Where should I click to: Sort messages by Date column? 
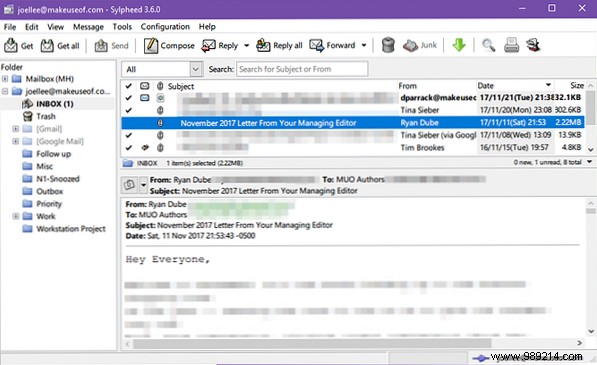click(515, 86)
